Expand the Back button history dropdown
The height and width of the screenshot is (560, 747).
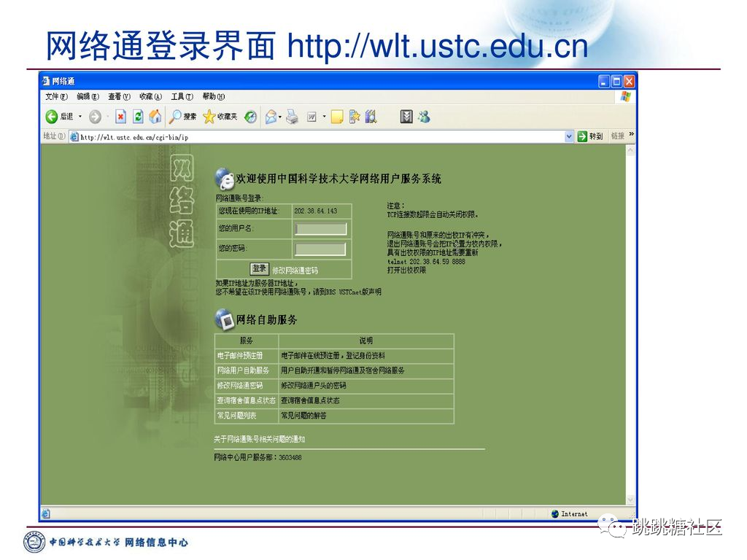pos(80,116)
